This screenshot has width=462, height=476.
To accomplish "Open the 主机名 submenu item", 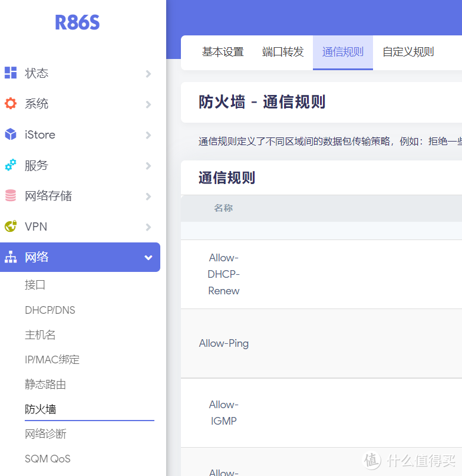I will [40, 335].
